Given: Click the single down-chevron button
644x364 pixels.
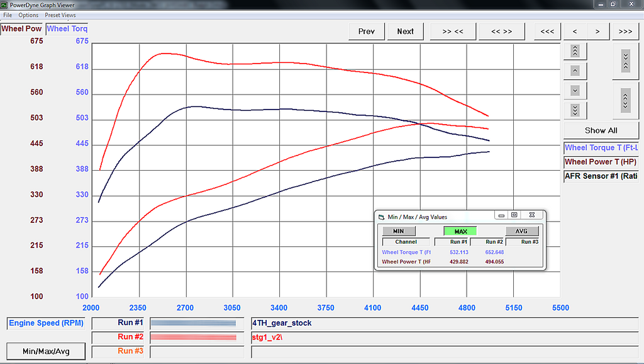Looking at the screenshot, I should (x=575, y=90).
